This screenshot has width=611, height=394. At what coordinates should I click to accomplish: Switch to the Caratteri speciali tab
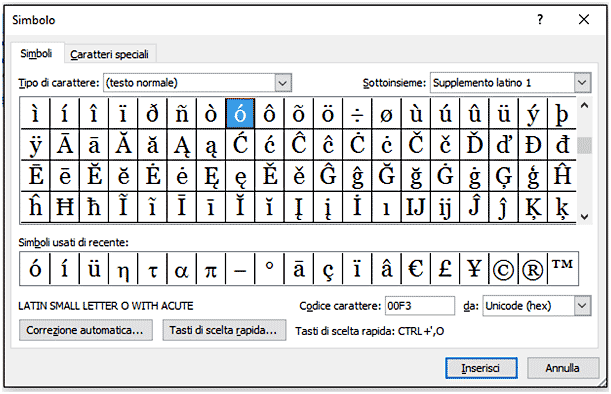[x=109, y=54]
